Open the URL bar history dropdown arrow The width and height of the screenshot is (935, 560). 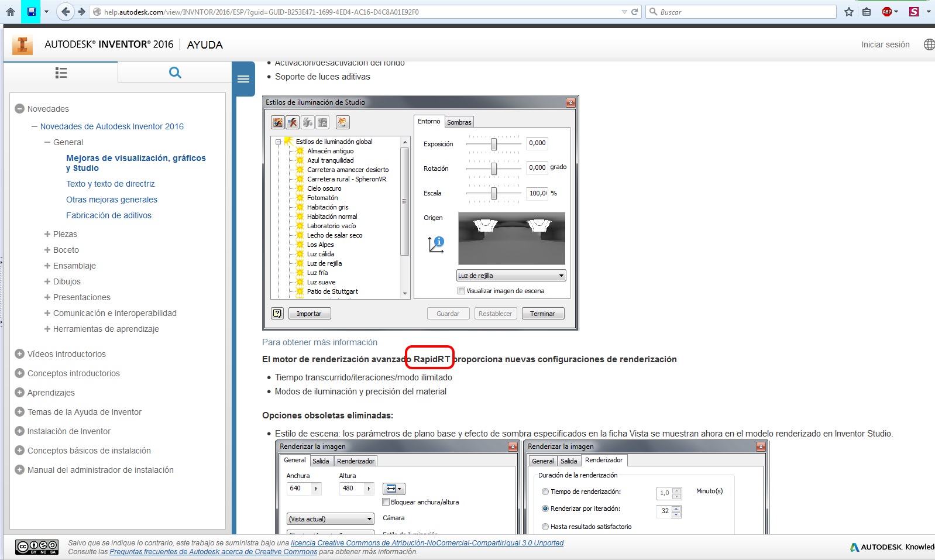click(x=624, y=12)
